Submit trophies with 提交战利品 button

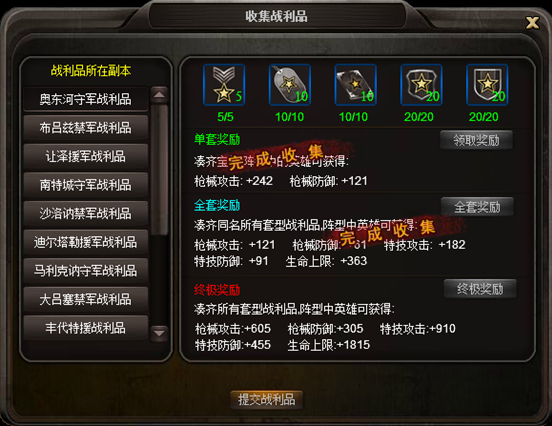pyautogui.click(x=266, y=400)
